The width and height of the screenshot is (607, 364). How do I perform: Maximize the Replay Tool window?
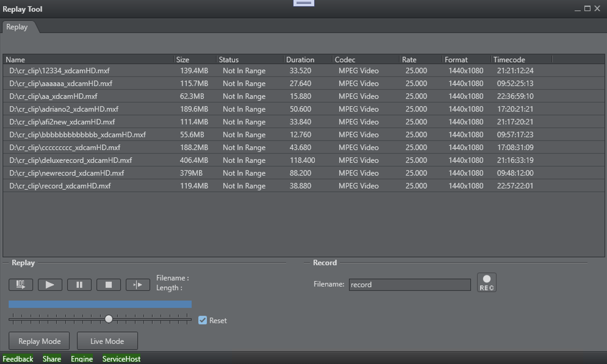[x=587, y=9]
